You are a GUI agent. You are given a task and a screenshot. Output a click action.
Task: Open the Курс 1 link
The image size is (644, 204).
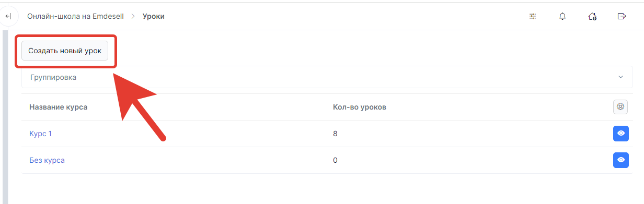point(40,134)
